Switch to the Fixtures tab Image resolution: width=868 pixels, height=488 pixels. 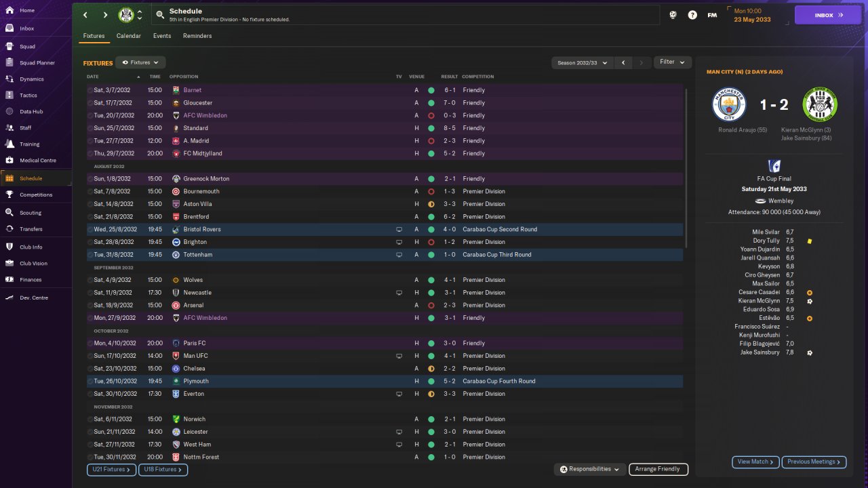click(x=94, y=36)
